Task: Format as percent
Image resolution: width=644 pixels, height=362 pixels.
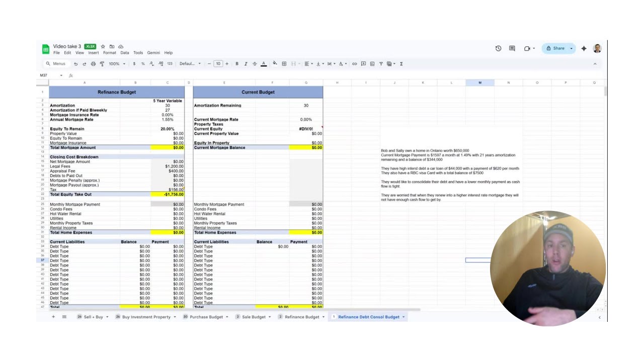Action: (143, 64)
